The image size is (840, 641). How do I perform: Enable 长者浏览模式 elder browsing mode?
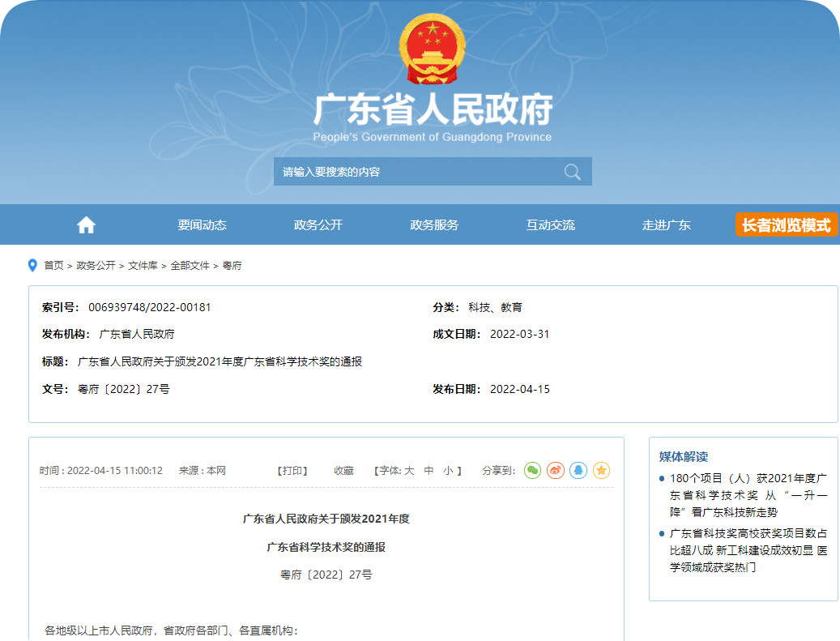point(786,225)
